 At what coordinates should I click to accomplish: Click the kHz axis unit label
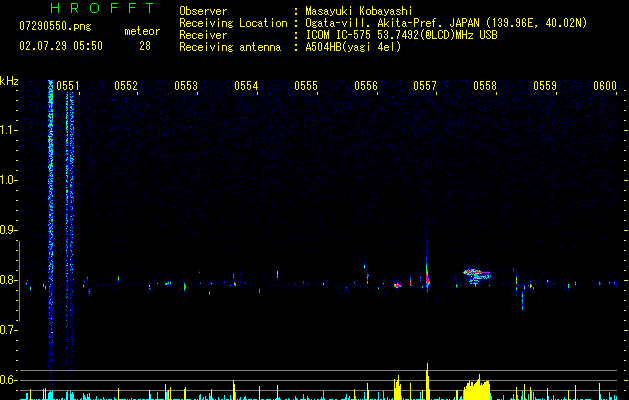click(9, 81)
